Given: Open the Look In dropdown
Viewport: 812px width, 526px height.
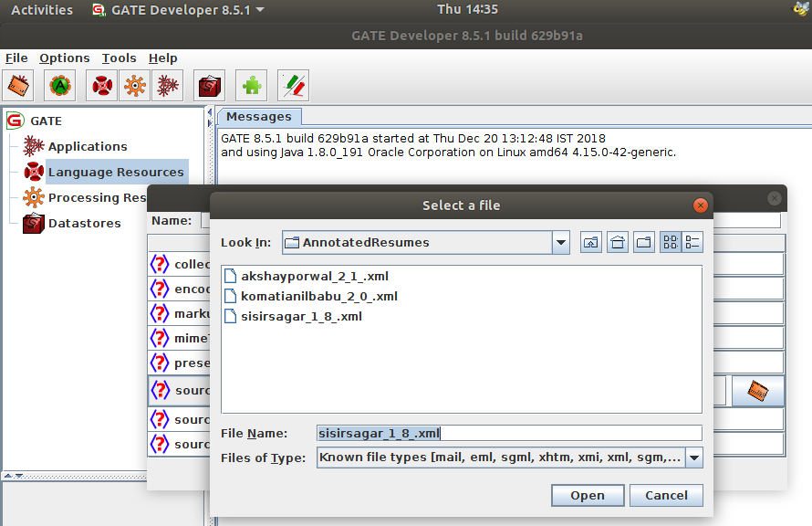Looking at the screenshot, I should tap(559, 242).
